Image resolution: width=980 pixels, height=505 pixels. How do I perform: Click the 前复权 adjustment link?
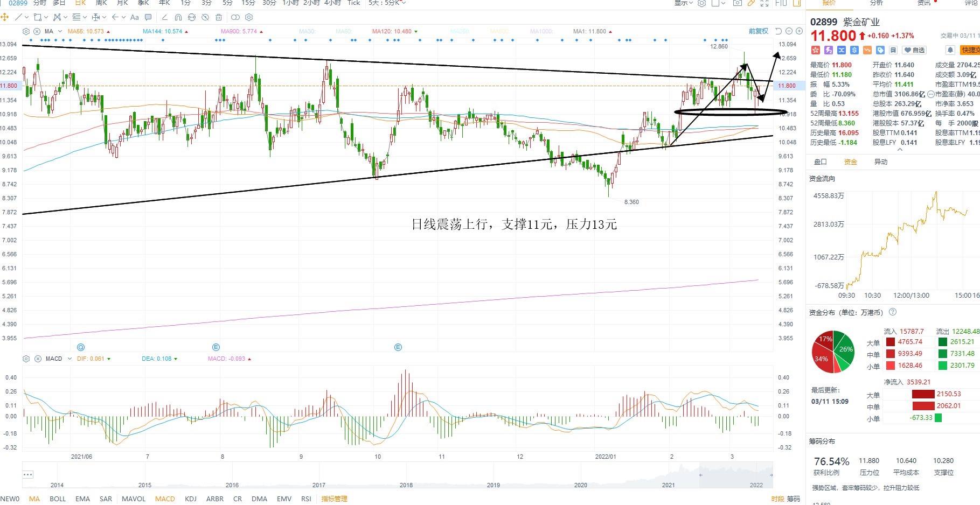[x=758, y=31]
